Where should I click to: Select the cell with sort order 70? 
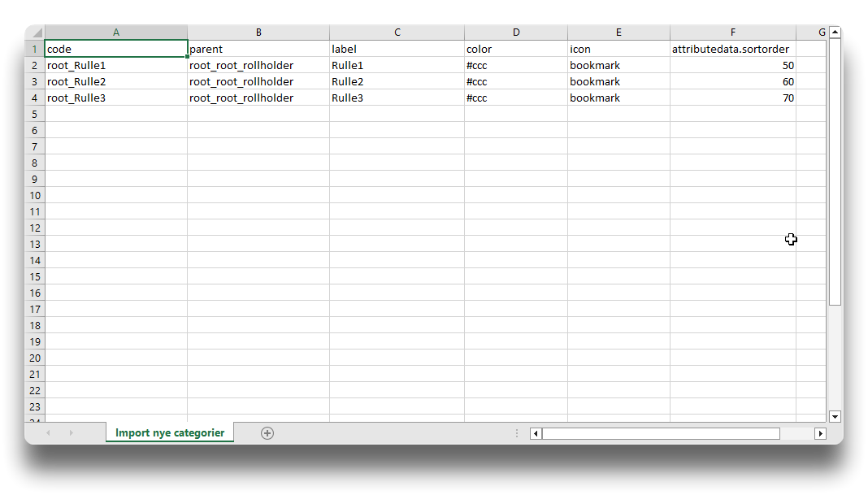[732, 98]
